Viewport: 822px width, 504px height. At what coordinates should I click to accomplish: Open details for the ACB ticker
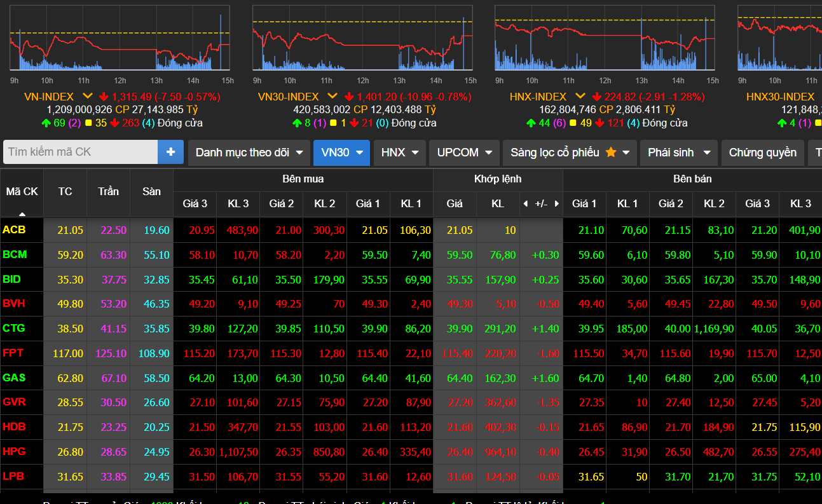tap(15, 230)
